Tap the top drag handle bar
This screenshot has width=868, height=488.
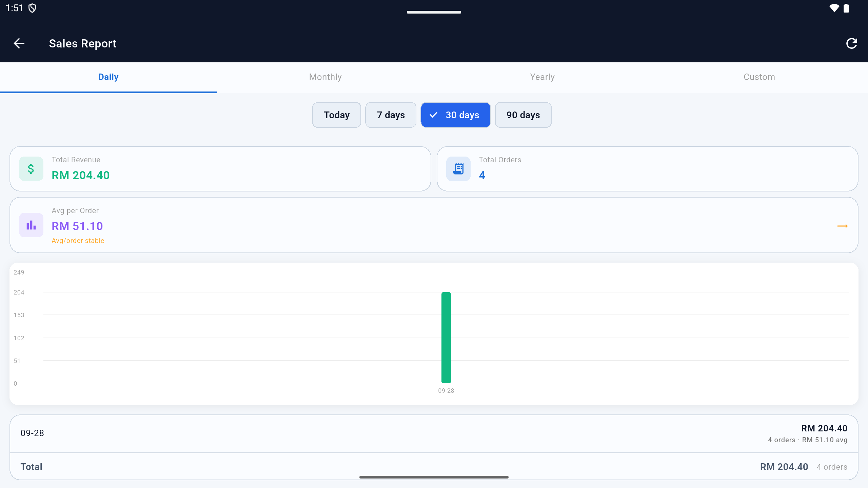coord(434,12)
